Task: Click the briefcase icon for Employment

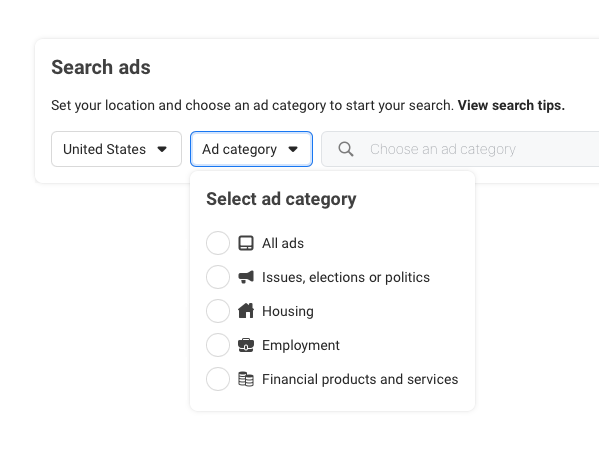Action: (x=246, y=345)
